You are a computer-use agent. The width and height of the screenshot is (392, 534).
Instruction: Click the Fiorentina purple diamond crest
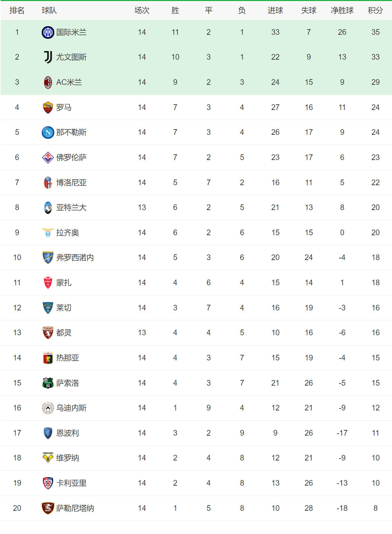[48, 158]
